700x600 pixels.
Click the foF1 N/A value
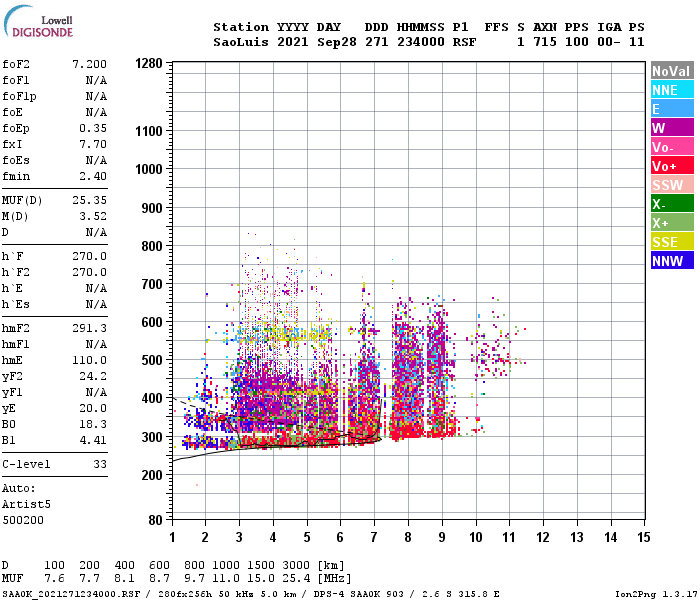[x=96, y=80]
